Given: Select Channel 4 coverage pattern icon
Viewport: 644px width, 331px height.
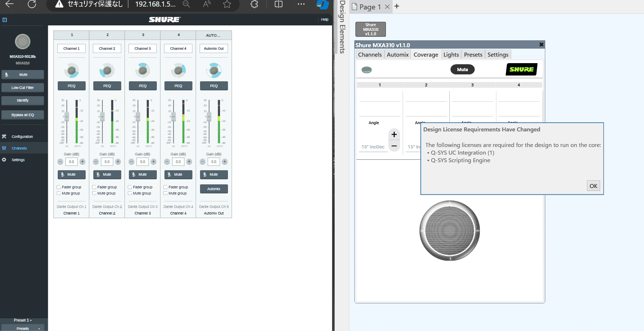Looking at the screenshot, I should pos(178,70).
